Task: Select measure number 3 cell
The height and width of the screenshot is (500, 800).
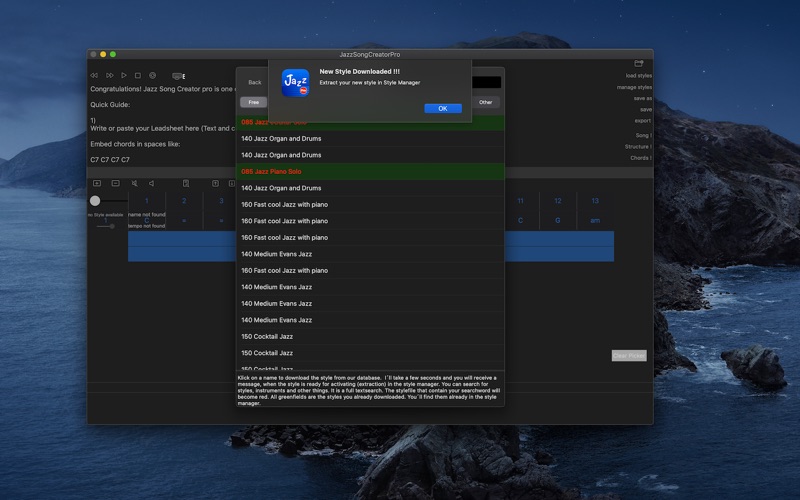Action: [221, 201]
